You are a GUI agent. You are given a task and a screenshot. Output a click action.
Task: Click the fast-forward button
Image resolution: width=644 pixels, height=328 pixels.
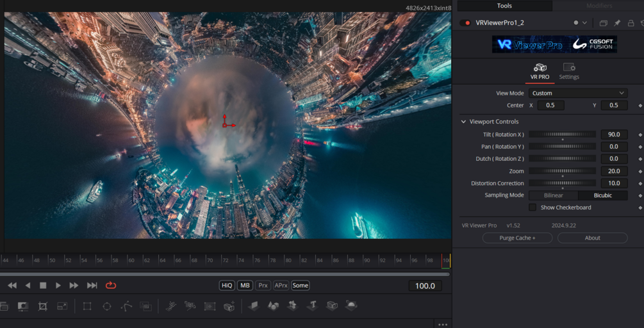74,285
